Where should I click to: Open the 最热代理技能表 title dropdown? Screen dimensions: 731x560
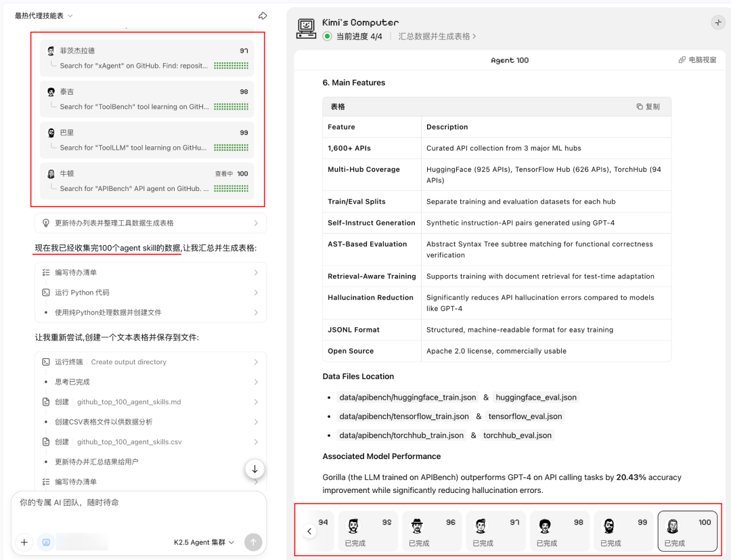click(x=43, y=16)
